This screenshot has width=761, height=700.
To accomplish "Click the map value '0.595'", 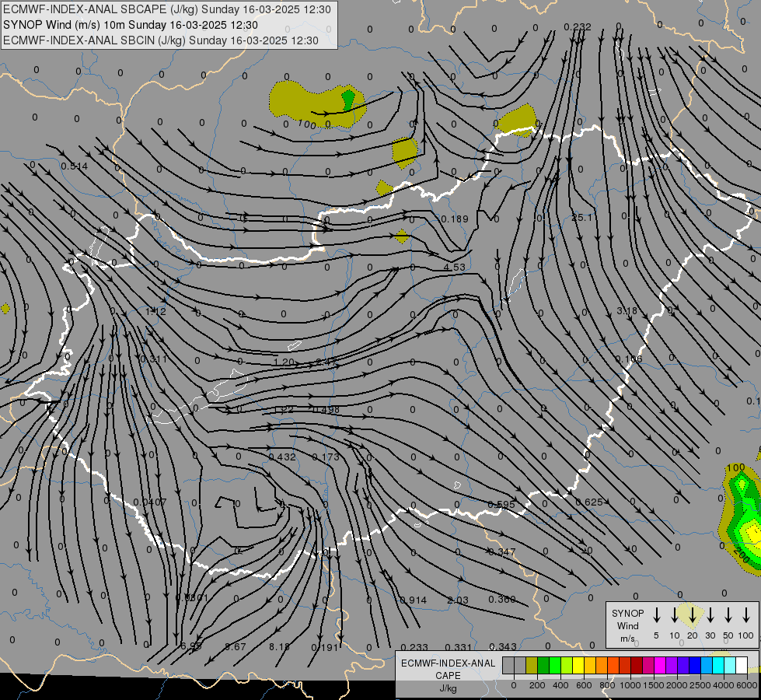I will pyautogui.click(x=501, y=504).
